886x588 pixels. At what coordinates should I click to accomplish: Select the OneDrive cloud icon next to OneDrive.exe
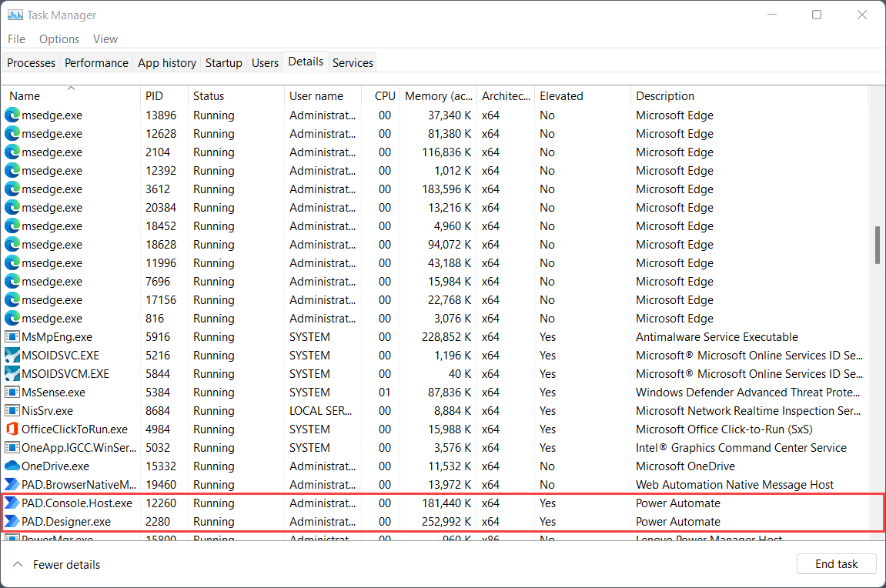coord(12,466)
